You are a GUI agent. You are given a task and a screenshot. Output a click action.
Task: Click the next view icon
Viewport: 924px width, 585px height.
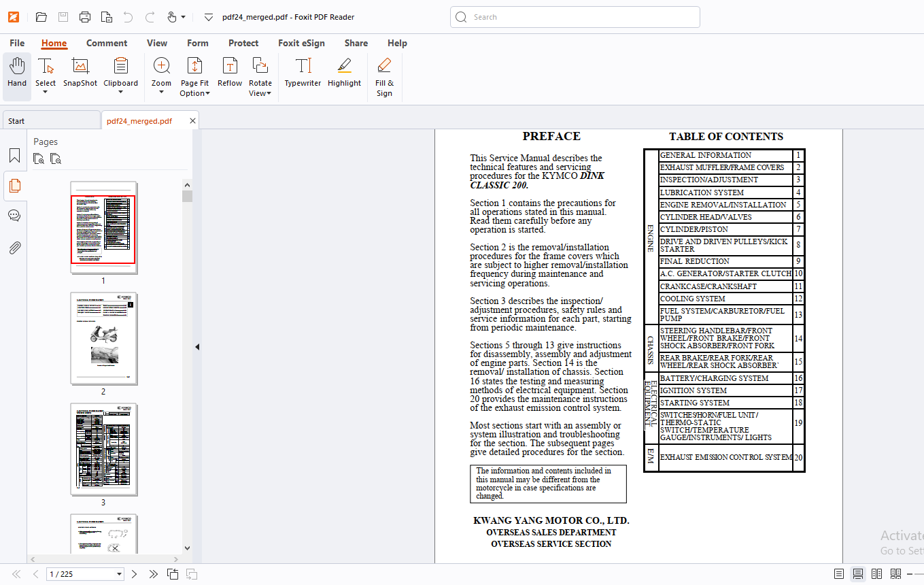[x=192, y=574]
